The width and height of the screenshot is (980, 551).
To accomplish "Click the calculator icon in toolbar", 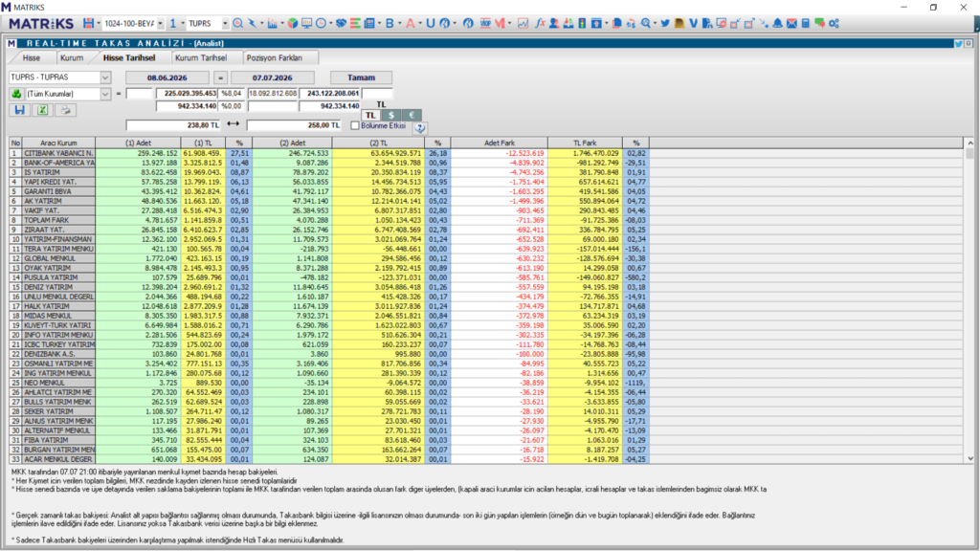I will (806, 23).
